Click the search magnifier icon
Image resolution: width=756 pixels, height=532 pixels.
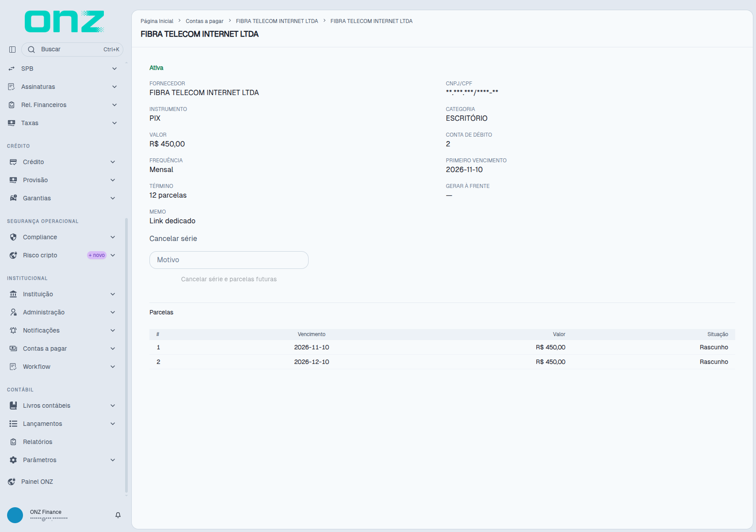[x=31, y=50]
